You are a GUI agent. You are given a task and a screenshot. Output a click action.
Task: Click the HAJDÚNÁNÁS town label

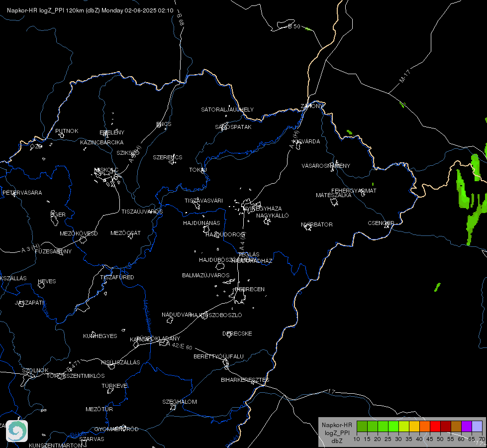[x=201, y=223]
